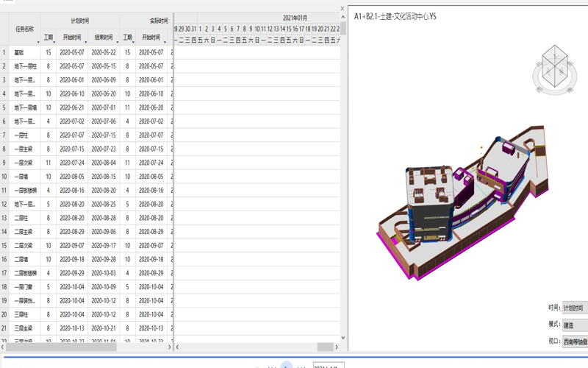Click the 3D building model in viewport

[463, 203]
